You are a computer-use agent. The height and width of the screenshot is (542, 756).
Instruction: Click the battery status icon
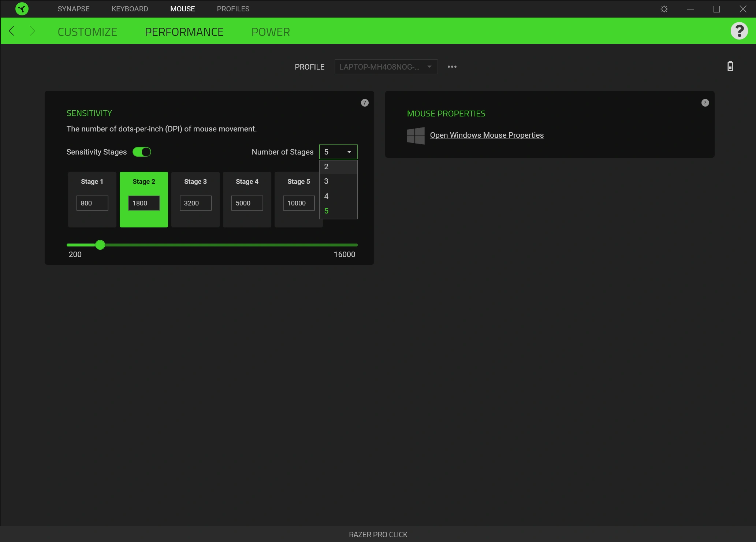(x=730, y=66)
